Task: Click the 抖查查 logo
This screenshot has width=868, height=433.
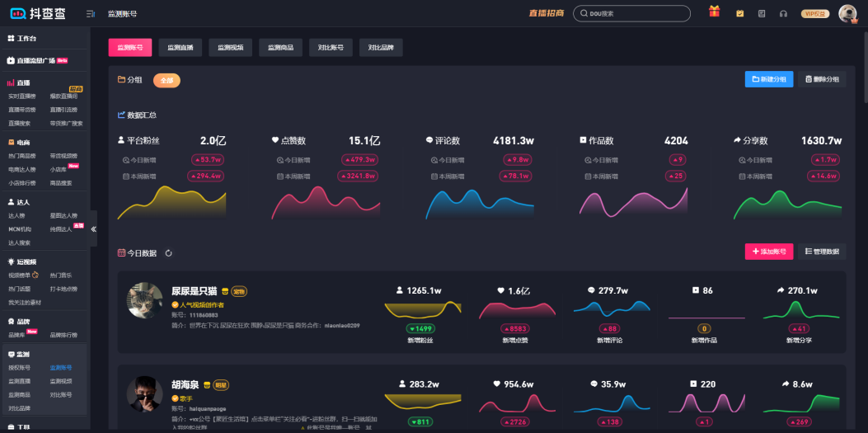Action: click(39, 13)
